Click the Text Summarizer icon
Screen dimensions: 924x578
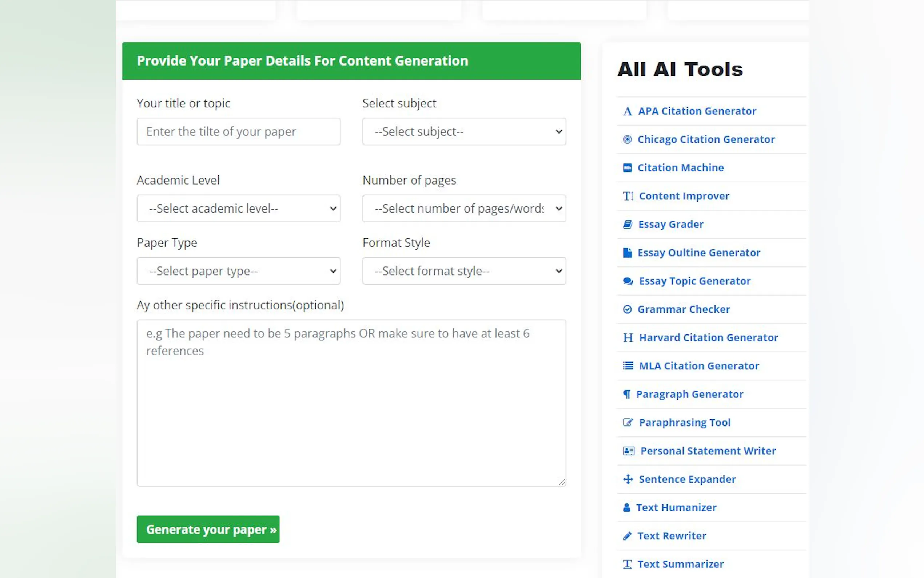pyautogui.click(x=627, y=564)
